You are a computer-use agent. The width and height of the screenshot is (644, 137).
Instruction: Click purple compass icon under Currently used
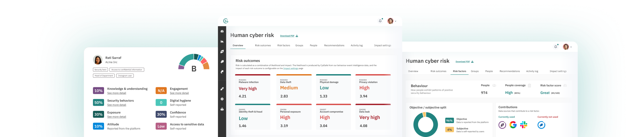(502, 125)
